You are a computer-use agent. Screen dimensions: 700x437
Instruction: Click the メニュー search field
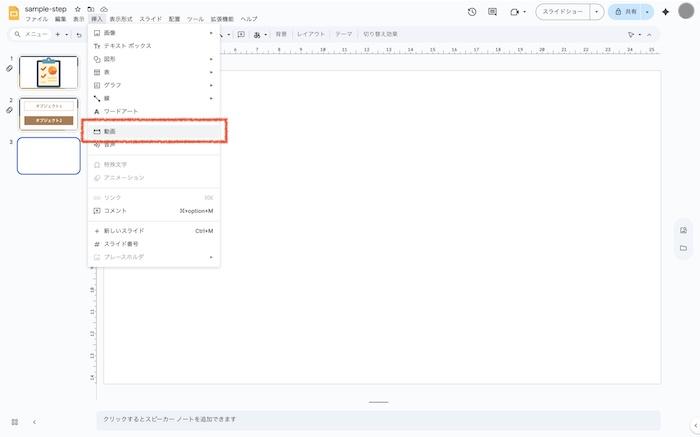point(31,34)
